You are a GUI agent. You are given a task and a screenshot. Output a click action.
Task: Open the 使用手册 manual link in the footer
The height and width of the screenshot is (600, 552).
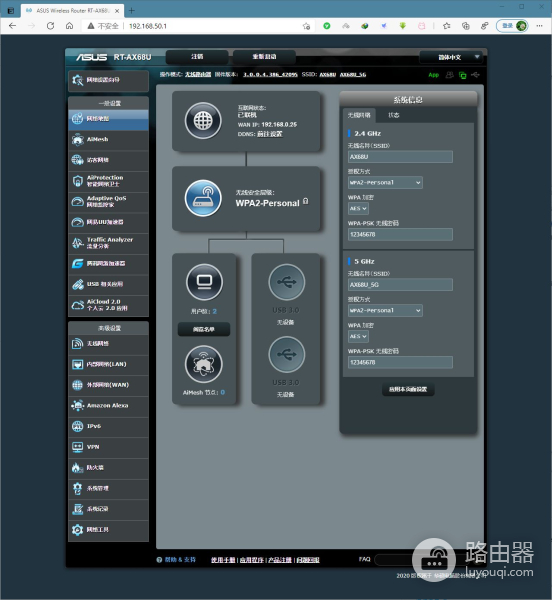pos(223,560)
